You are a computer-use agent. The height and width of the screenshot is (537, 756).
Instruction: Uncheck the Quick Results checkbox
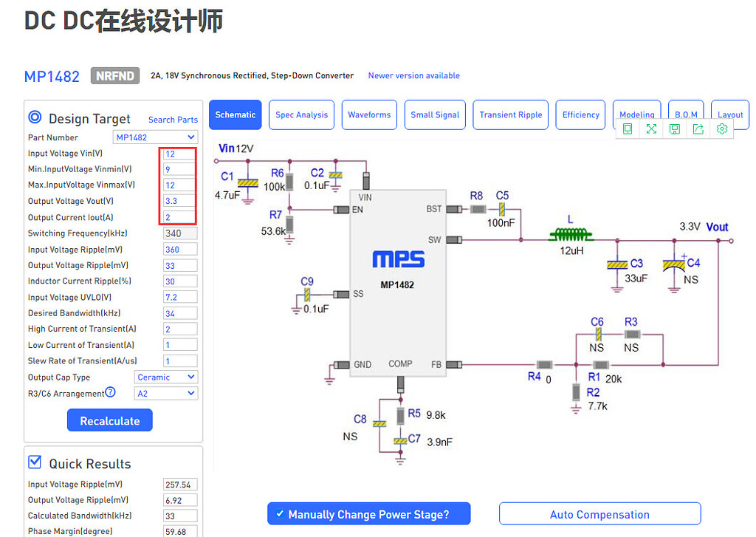33,462
